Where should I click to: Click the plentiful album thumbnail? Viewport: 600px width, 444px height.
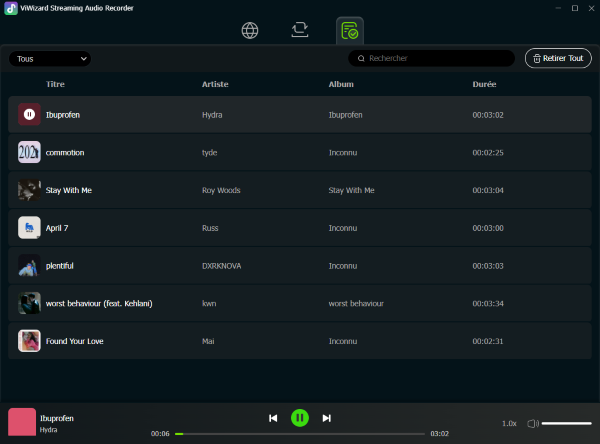click(x=29, y=265)
